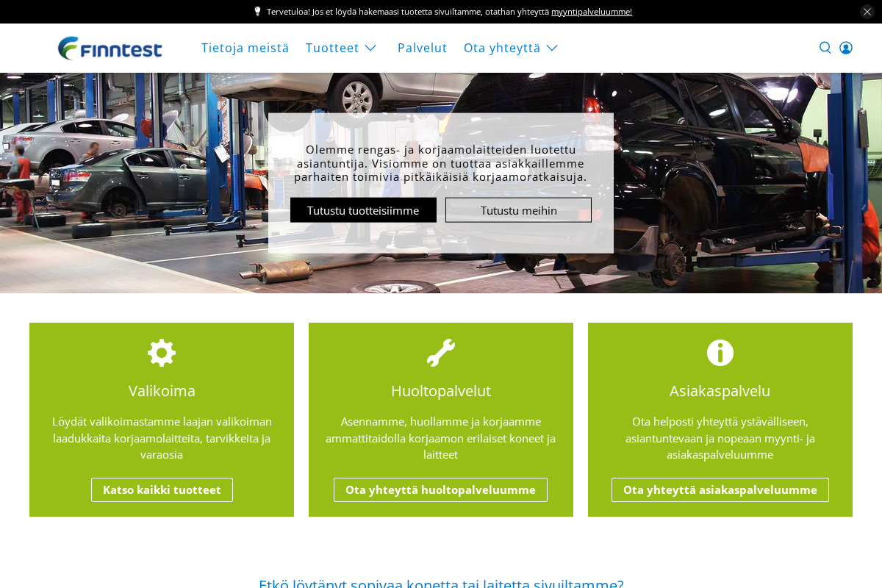Open the search magnifier icon

[x=825, y=48]
